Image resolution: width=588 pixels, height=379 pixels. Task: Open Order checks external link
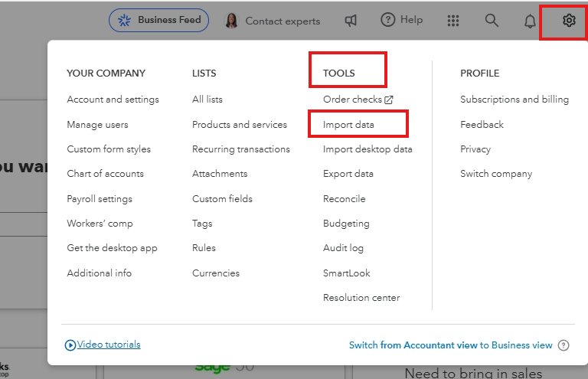tap(358, 100)
